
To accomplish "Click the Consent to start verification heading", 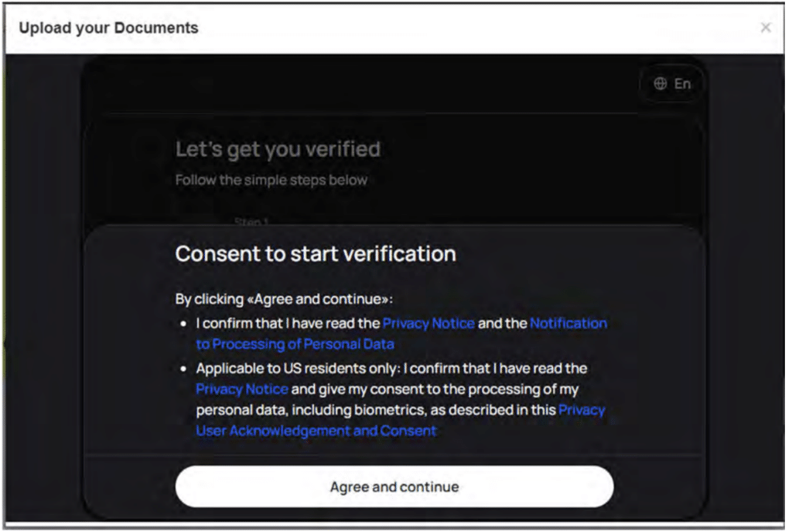I will coord(316,254).
